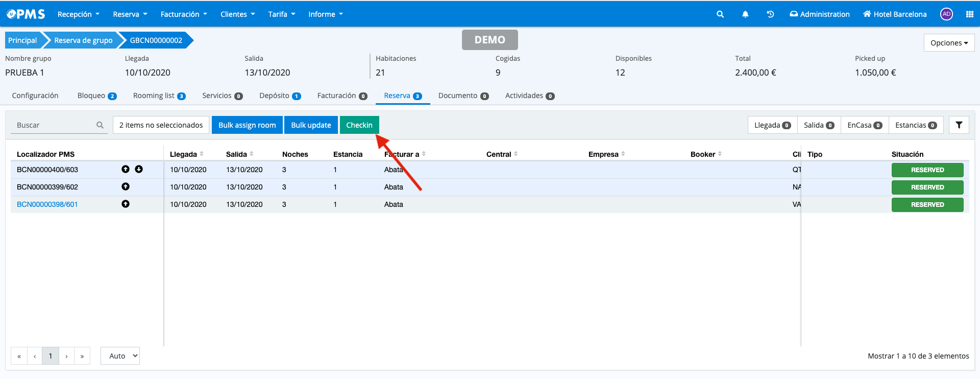
Task: Expand the Opciones dropdown
Action: [949, 43]
